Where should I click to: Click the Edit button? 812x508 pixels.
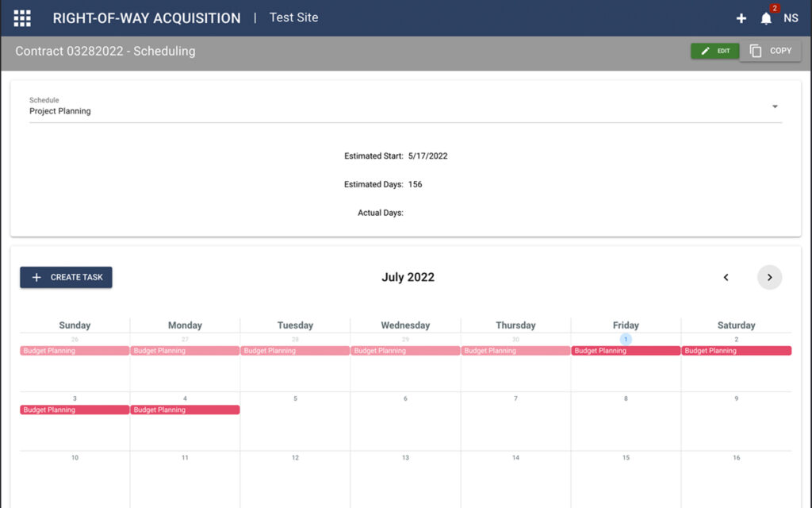[x=714, y=51]
